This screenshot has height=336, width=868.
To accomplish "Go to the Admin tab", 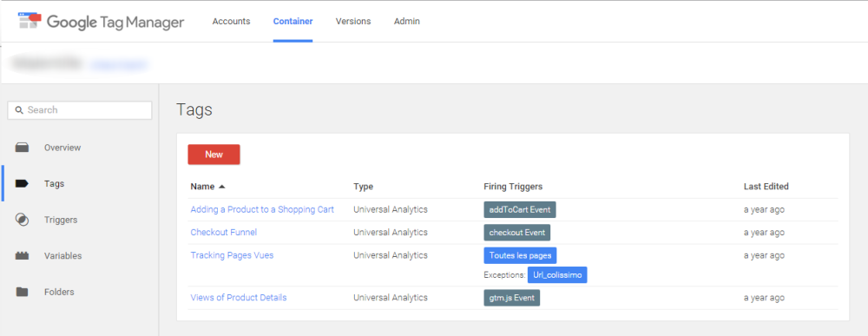I will [407, 22].
